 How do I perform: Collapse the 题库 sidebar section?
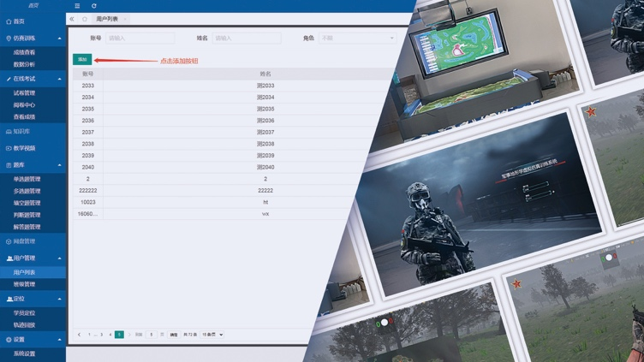click(x=59, y=165)
